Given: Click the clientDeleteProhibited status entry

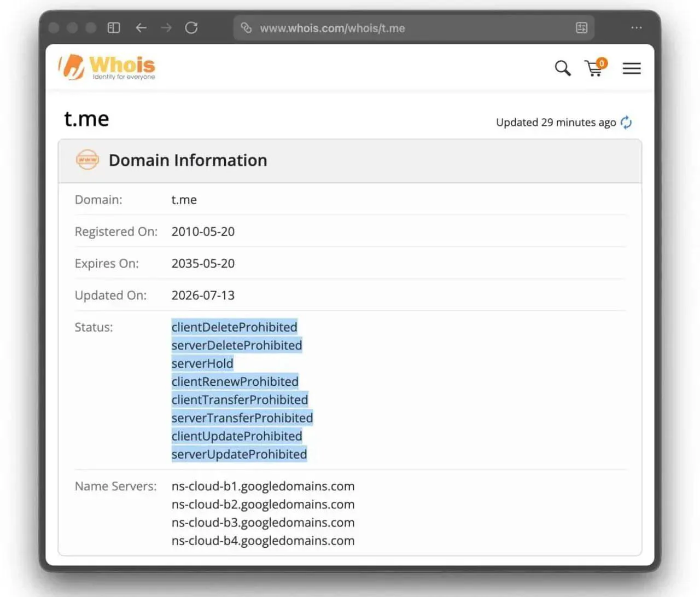Looking at the screenshot, I should point(235,327).
